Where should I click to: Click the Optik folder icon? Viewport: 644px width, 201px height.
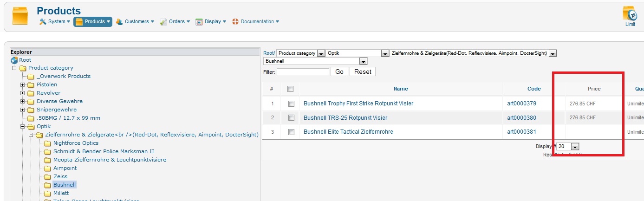click(31, 126)
